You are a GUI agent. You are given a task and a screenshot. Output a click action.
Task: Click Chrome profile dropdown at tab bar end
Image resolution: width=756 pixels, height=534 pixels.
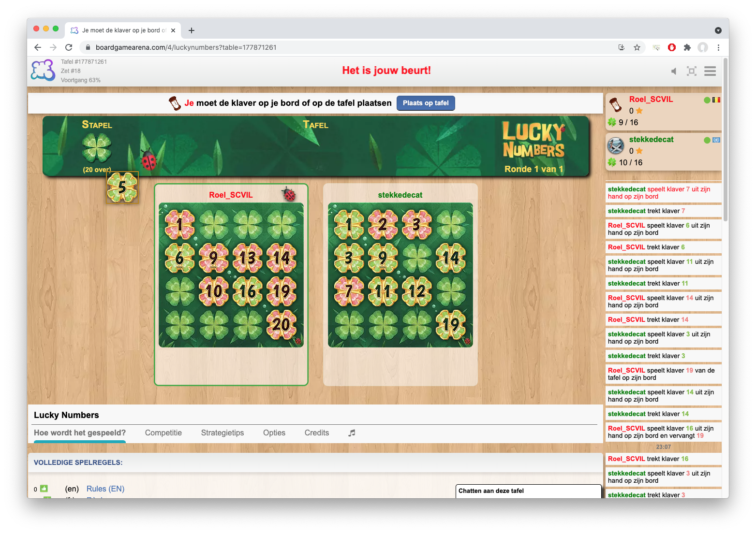(718, 30)
